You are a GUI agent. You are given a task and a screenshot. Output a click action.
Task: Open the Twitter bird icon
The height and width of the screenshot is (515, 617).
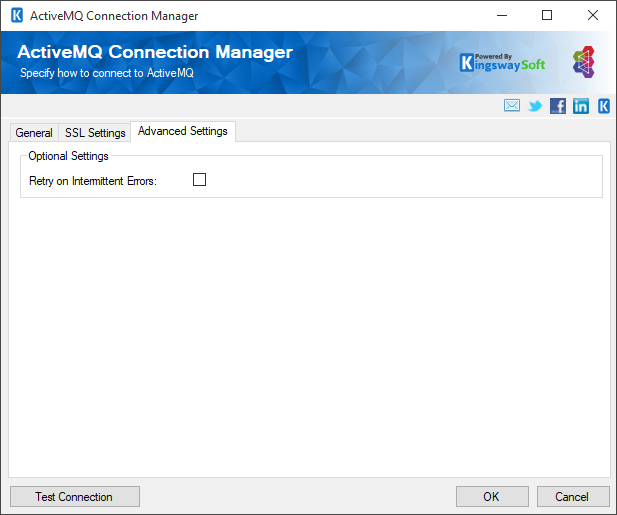tap(535, 106)
